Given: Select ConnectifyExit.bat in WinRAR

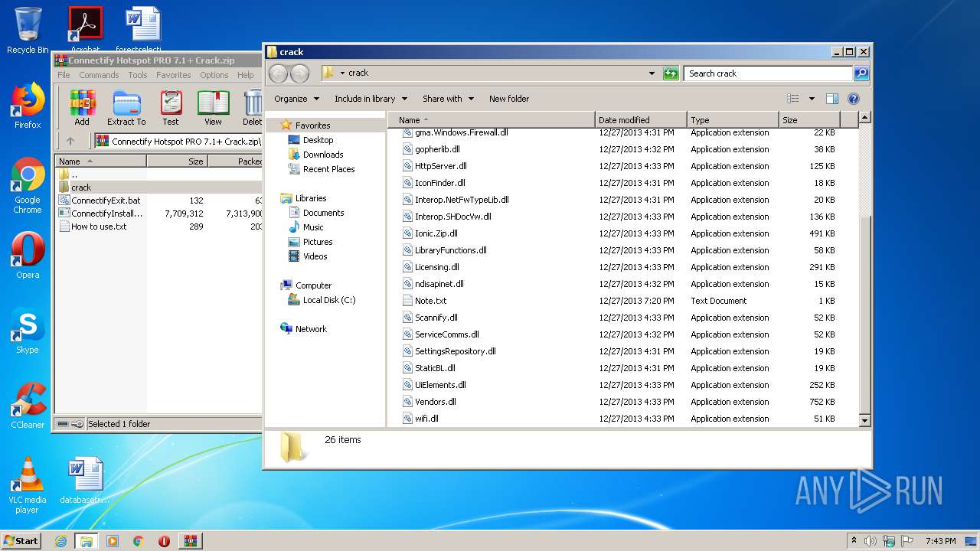Looking at the screenshot, I should [106, 201].
